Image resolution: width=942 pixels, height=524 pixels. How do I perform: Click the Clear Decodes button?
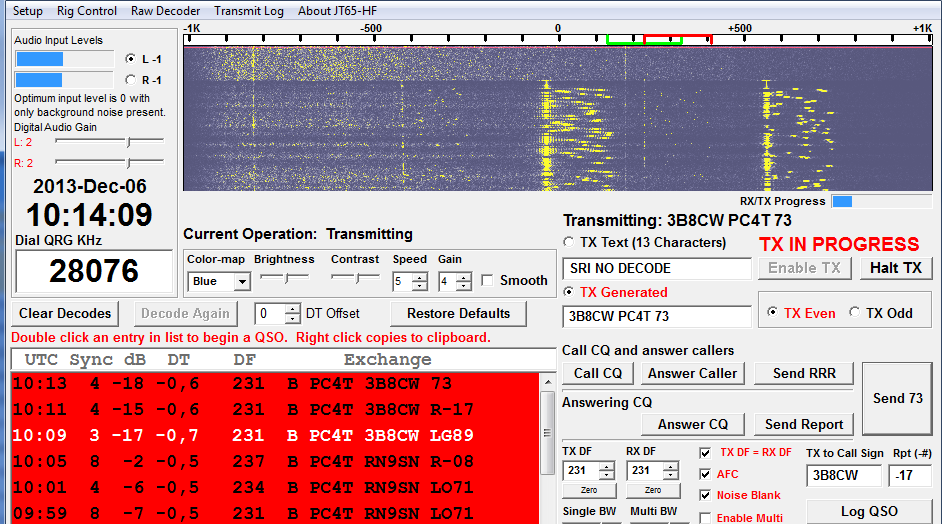click(65, 314)
